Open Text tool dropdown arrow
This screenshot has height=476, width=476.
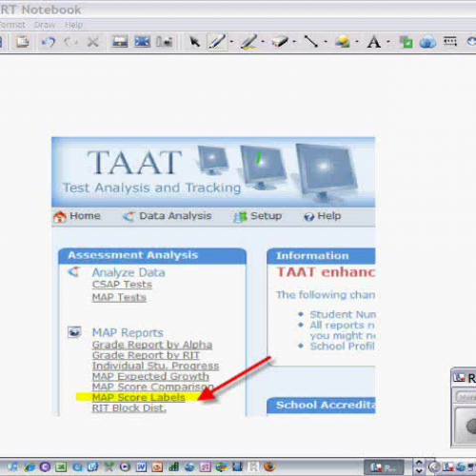click(x=388, y=42)
